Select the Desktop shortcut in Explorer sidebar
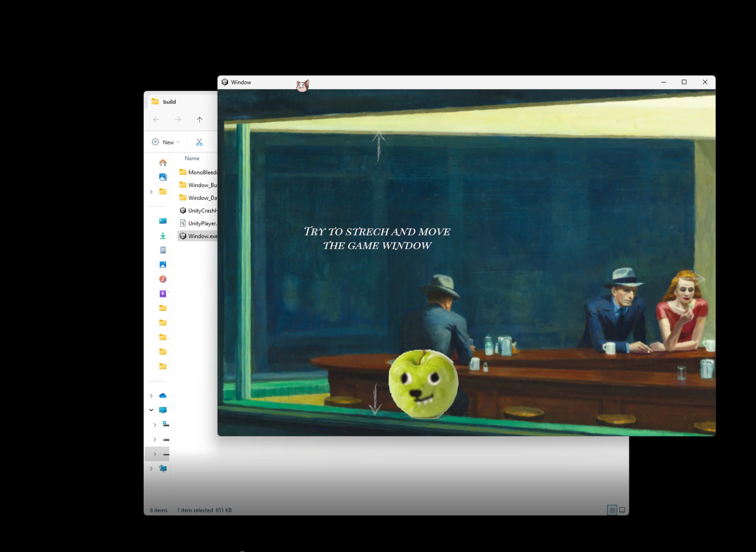756x552 pixels. (x=163, y=221)
